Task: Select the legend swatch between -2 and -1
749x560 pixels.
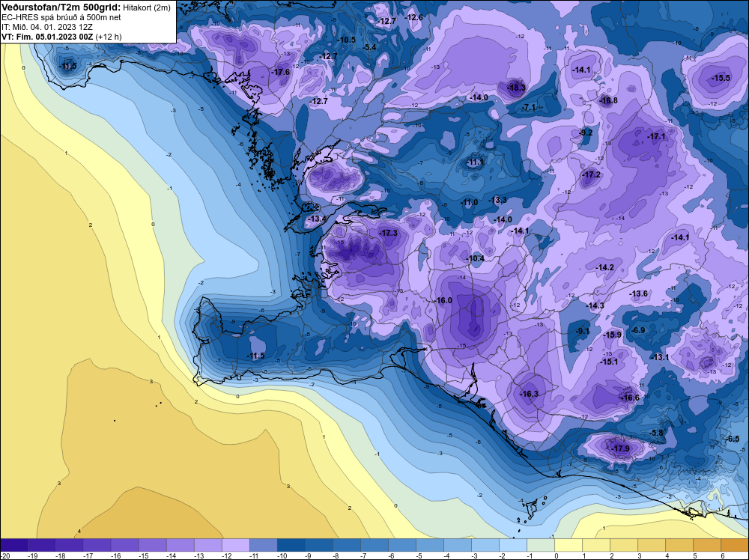Action: (x=514, y=545)
